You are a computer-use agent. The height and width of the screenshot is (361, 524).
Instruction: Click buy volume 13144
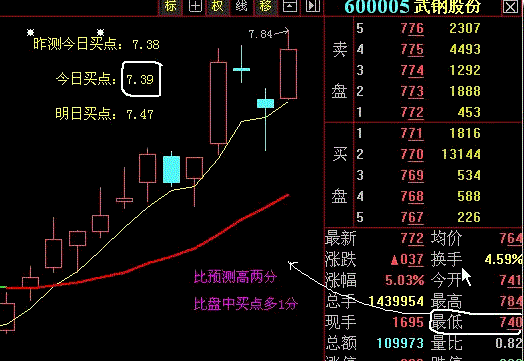[x=461, y=154]
